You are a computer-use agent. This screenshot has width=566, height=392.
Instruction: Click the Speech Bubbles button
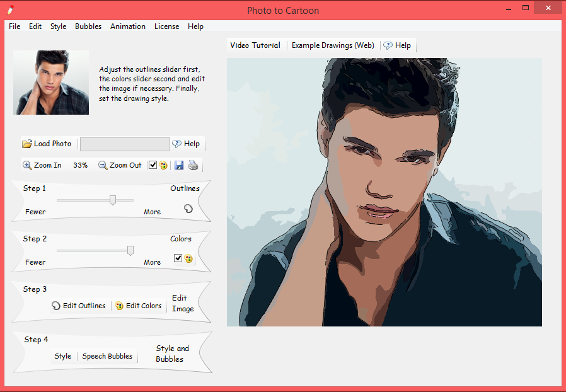tap(108, 356)
